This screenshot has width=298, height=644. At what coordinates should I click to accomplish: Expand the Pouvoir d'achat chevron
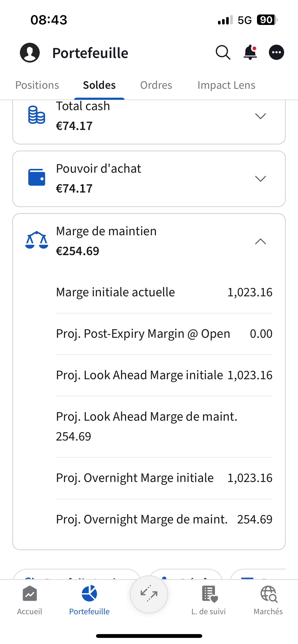261,179
